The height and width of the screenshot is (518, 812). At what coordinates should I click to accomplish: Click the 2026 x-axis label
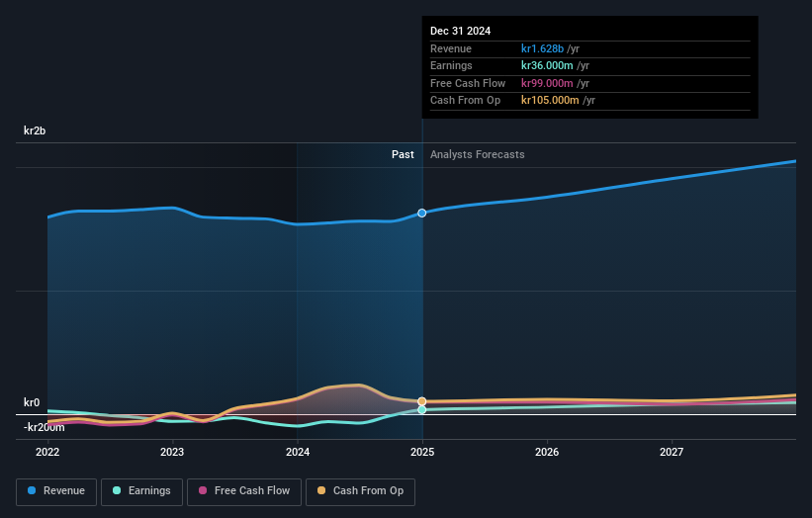coord(547,453)
